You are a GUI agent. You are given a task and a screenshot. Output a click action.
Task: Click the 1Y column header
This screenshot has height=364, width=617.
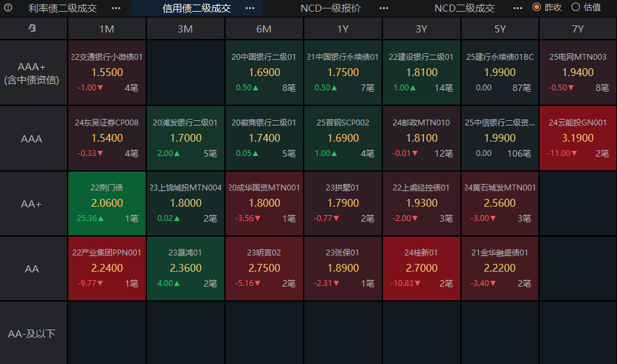coord(343,29)
